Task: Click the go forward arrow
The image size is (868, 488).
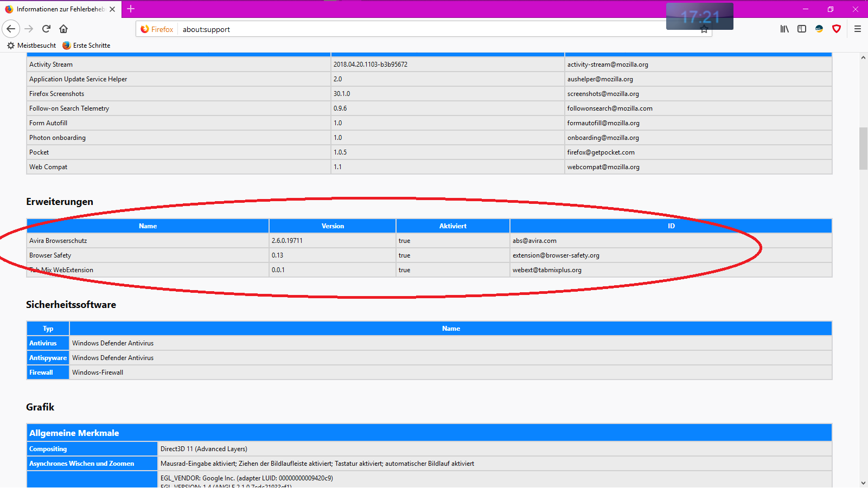Action: (x=29, y=29)
